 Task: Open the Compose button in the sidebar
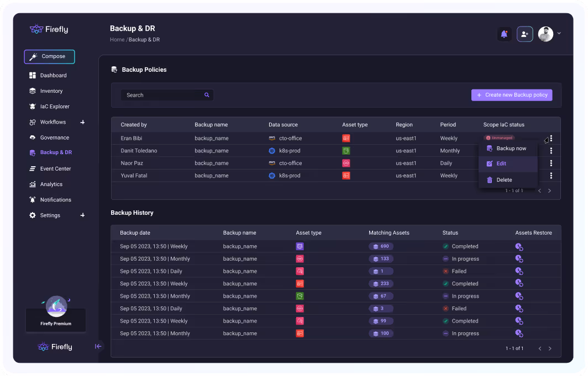[x=49, y=56]
